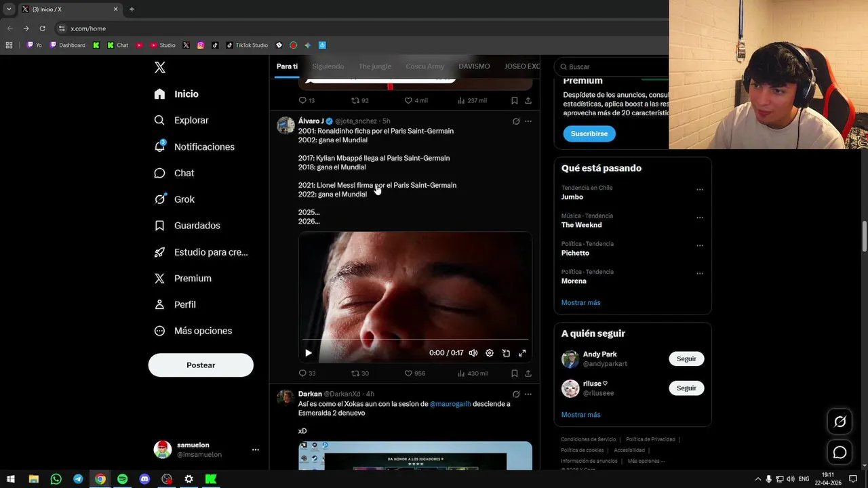Click Mostrar más under trends

click(x=580, y=302)
